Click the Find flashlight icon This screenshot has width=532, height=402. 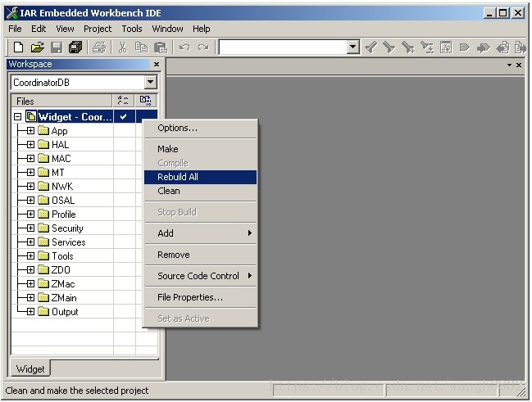click(x=371, y=47)
